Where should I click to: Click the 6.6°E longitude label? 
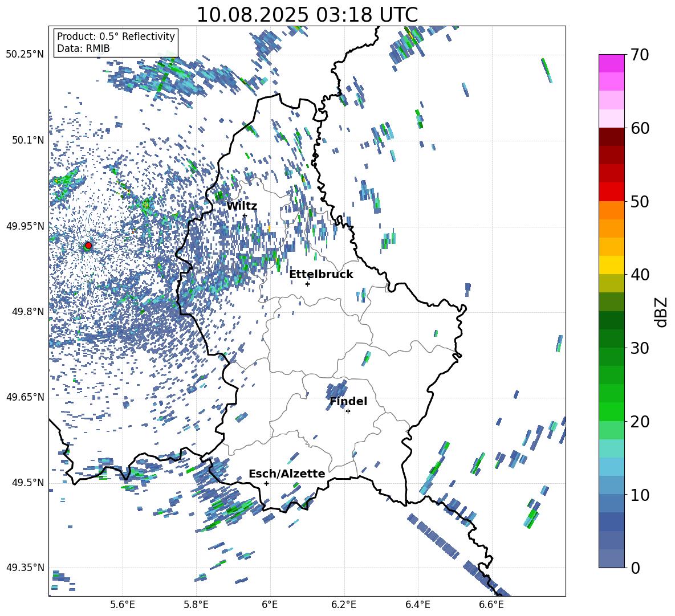point(491,605)
